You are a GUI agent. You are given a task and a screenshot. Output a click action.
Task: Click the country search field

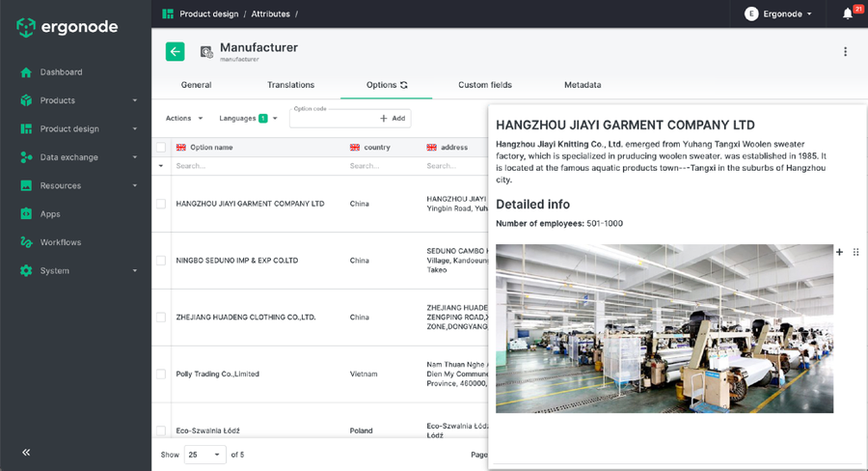click(383, 166)
